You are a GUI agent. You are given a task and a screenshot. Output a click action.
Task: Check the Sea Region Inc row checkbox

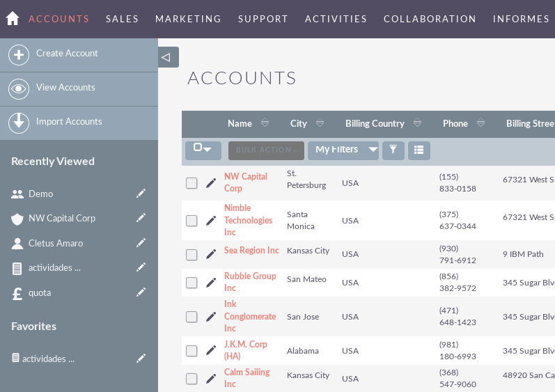[191, 254]
